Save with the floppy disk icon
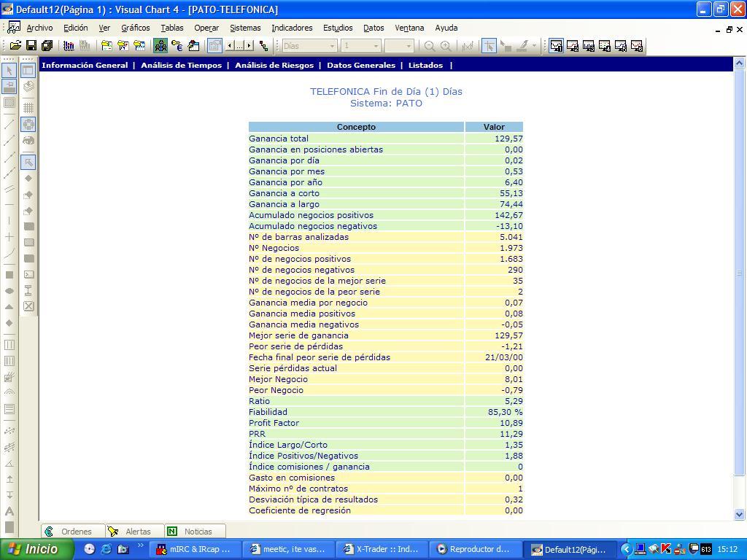The height and width of the screenshot is (560, 747). tap(31, 46)
